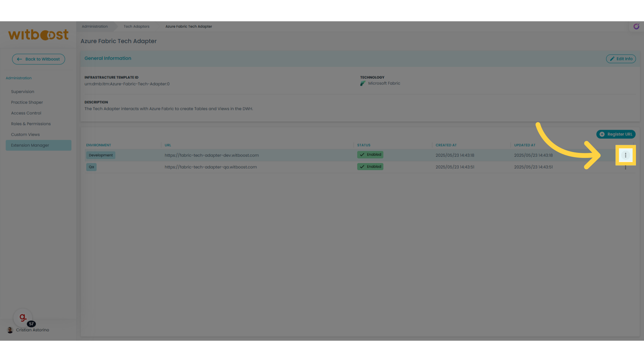Click the Administration sidebar heading

(x=18, y=78)
